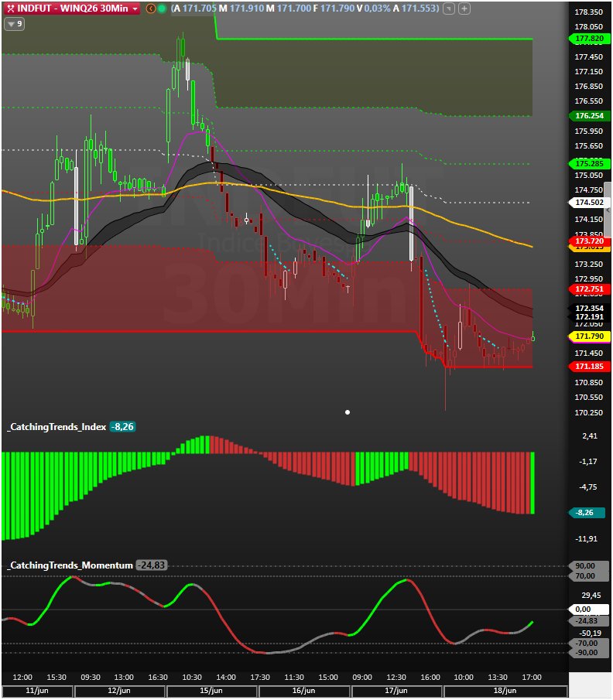Click the 17:00 time axis label
Screen dimensions: 613x700
pos(532,678)
